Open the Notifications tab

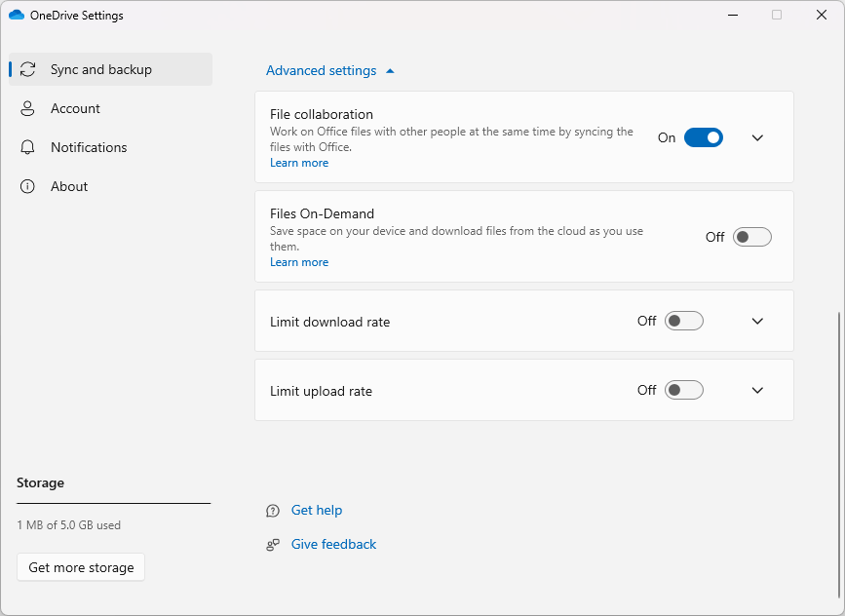pyautogui.click(x=110, y=147)
